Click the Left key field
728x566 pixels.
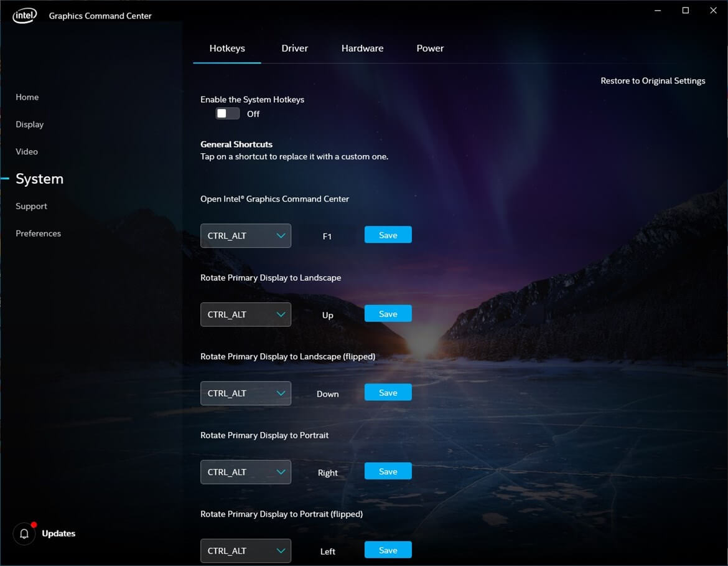click(x=327, y=551)
